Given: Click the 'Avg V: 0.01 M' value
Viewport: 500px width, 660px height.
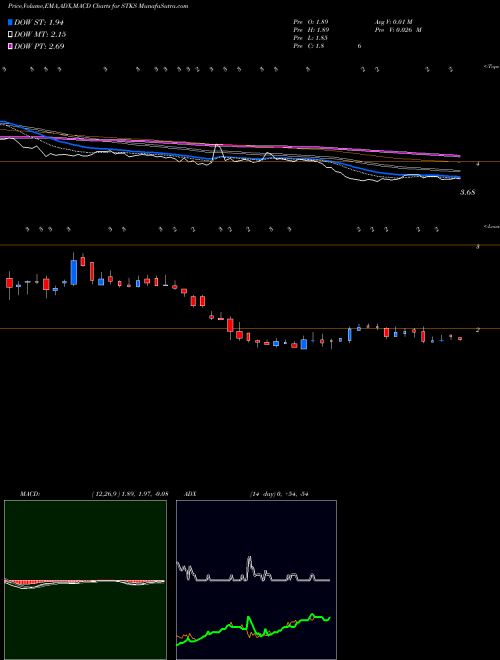Looking at the screenshot, I should [392, 22].
